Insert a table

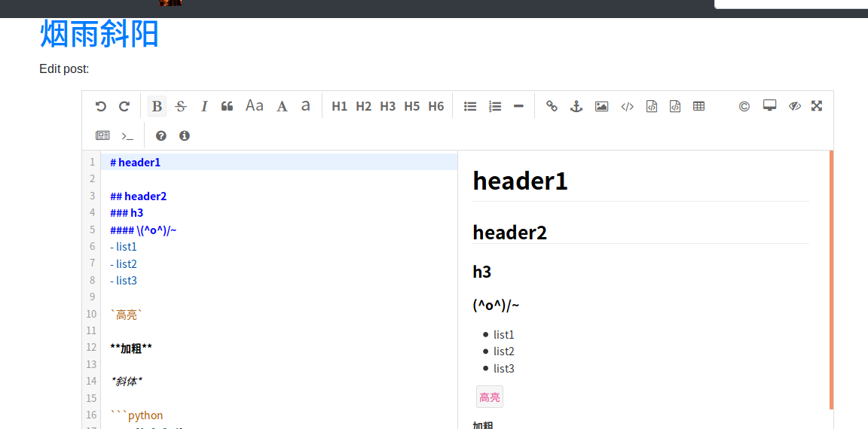699,106
